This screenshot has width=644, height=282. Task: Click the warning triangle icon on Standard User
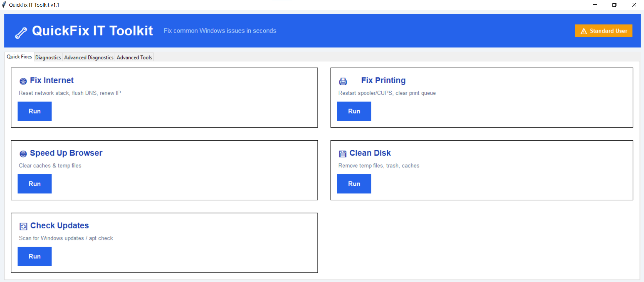(x=584, y=31)
